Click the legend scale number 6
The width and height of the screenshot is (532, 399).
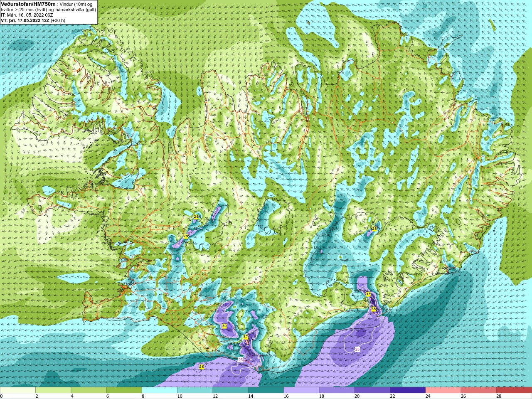pos(108,396)
